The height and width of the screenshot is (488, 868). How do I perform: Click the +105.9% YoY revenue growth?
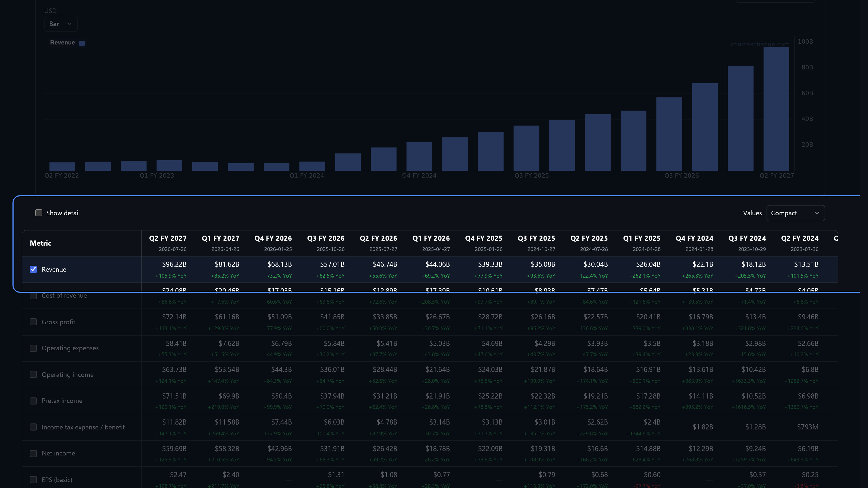[171, 276]
